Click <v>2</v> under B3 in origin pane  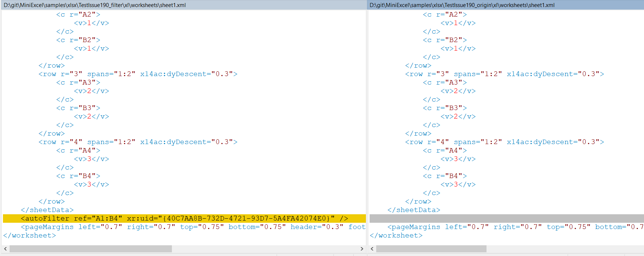(x=458, y=116)
